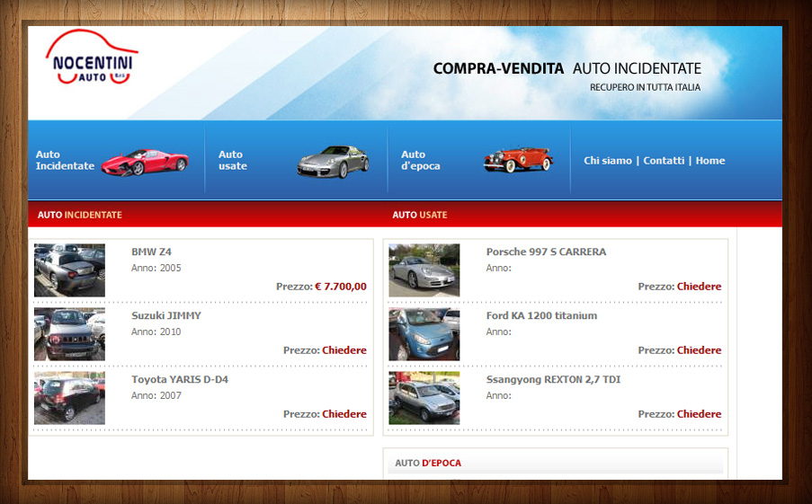Open the Contatti page
The width and height of the screenshot is (812, 504).
(x=664, y=161)
